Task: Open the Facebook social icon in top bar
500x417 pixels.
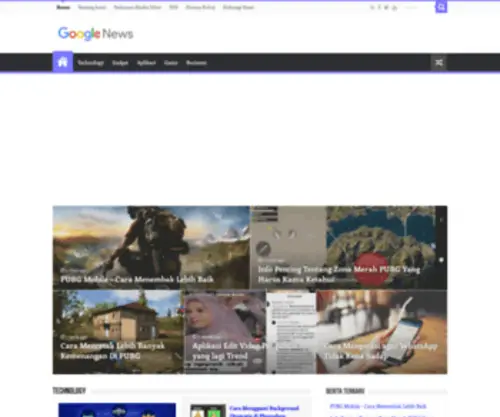Action: click(x=379, y=7)
